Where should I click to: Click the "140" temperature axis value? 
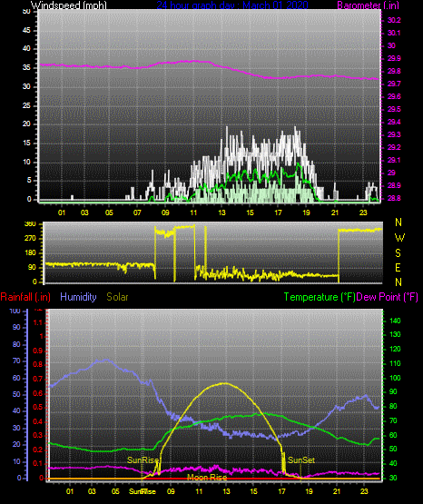pyautogui.click(x=395, y=321)
